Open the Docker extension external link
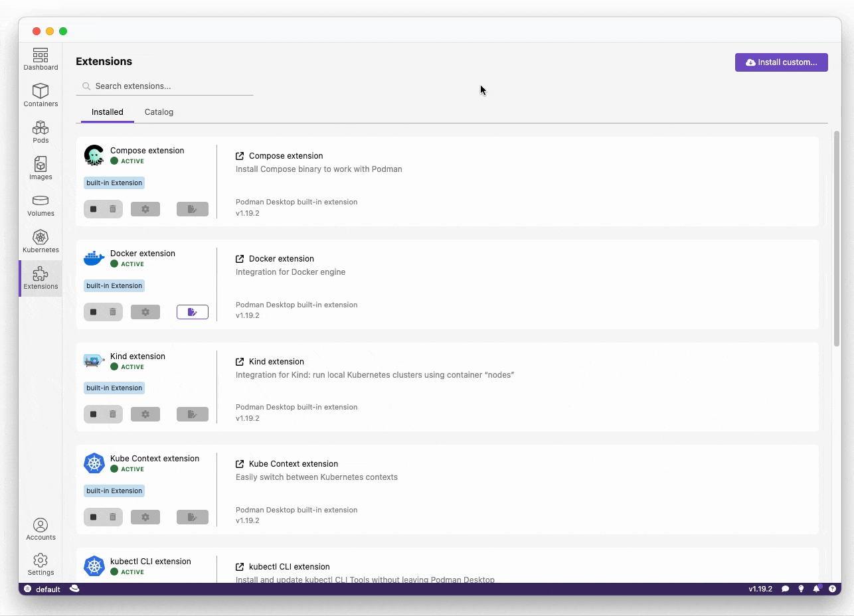 pos(240,259)
